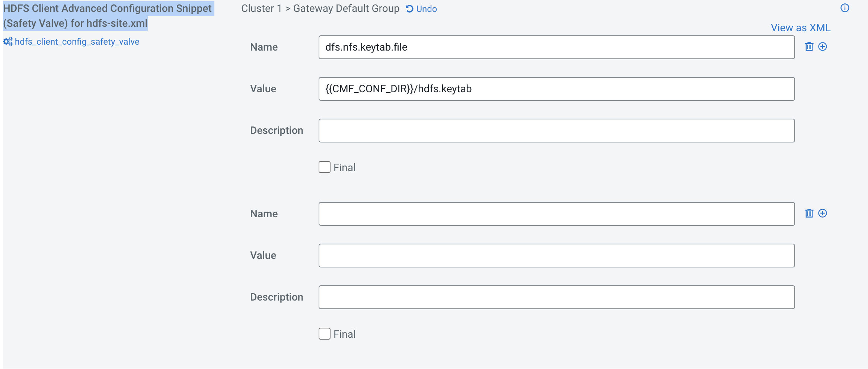Delete the empty second property entry
Viewport: 868px width, 369px height.
[x=809, y=214]
